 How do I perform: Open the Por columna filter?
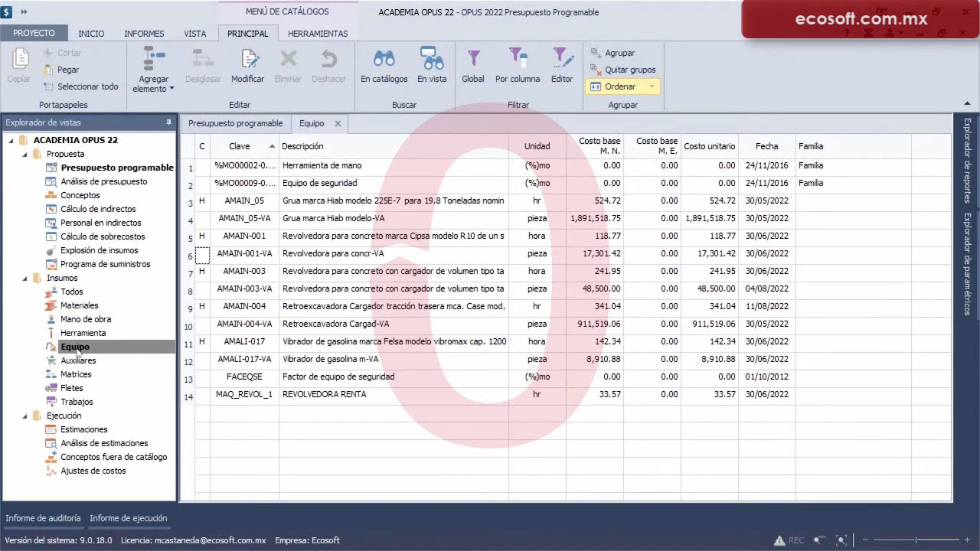[518, 58]
